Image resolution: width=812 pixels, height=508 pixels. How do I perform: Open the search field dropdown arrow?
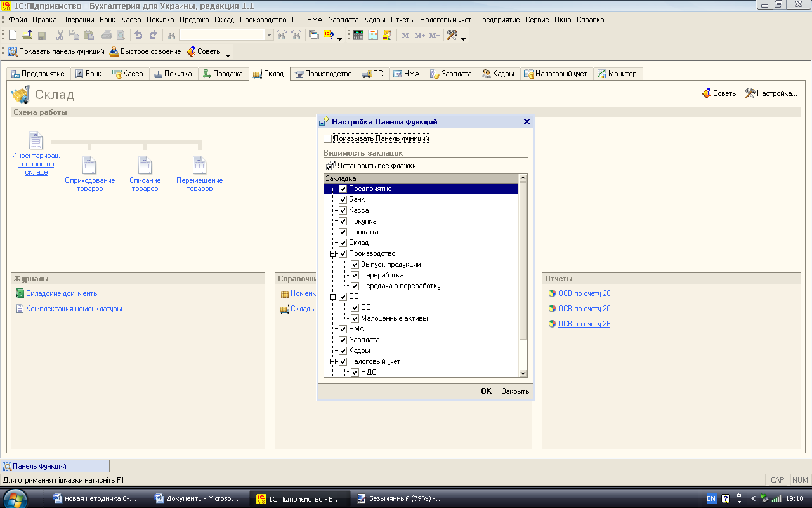pos(269,36)
